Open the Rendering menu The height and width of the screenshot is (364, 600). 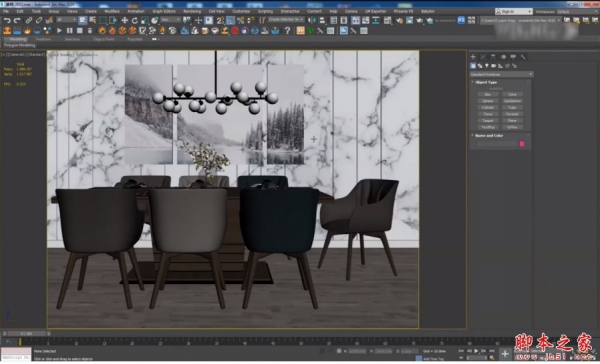(x=192, y=11)
